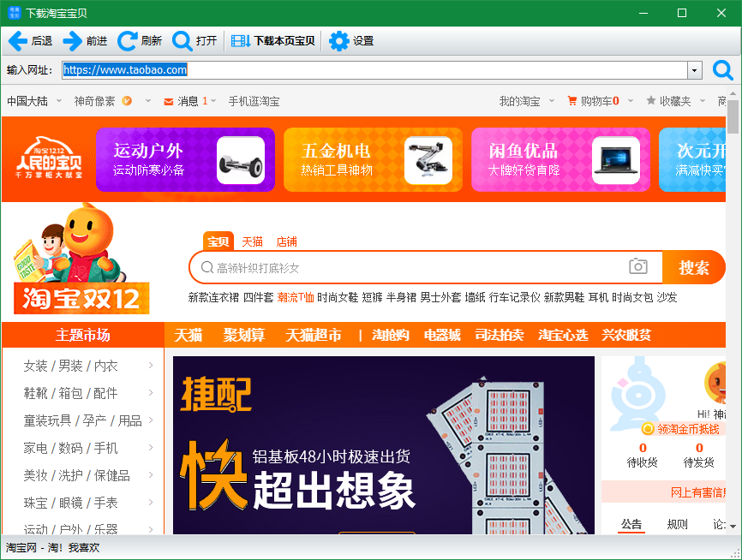This screenshot has width=742, height=560.
Task: Click the 下载本页宝贝 download button
Action: point(273,41)
